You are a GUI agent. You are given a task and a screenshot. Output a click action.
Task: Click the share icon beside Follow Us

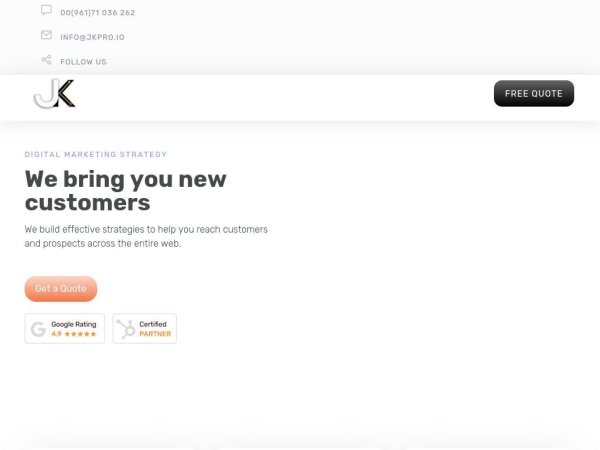pos(46,60)
